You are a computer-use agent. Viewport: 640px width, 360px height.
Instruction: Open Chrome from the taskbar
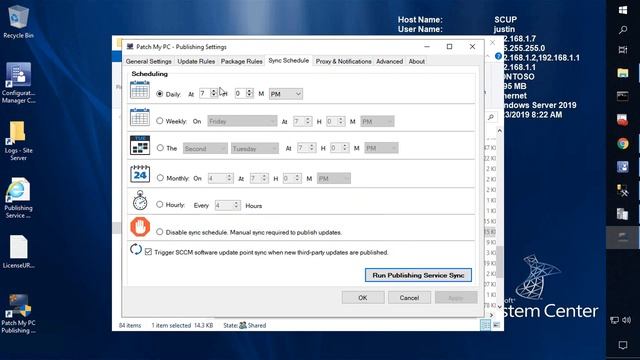click(623, 144)
